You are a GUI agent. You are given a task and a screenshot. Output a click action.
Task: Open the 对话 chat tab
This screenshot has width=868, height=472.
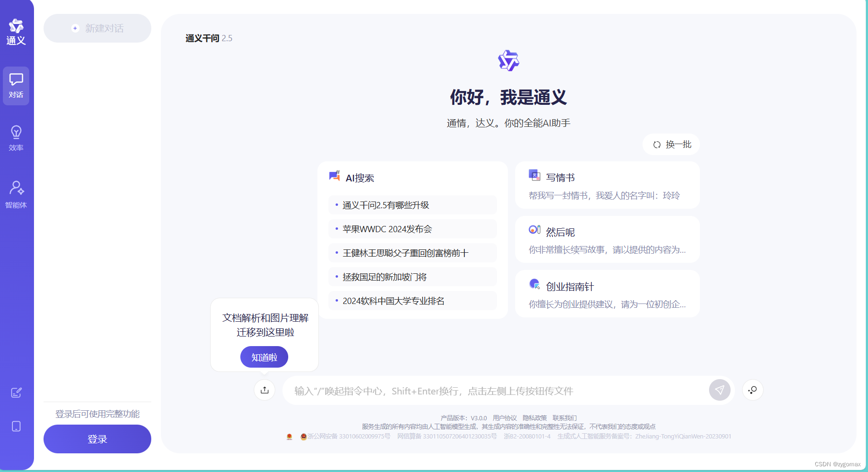pyautogui.click(x=16, y=86)
